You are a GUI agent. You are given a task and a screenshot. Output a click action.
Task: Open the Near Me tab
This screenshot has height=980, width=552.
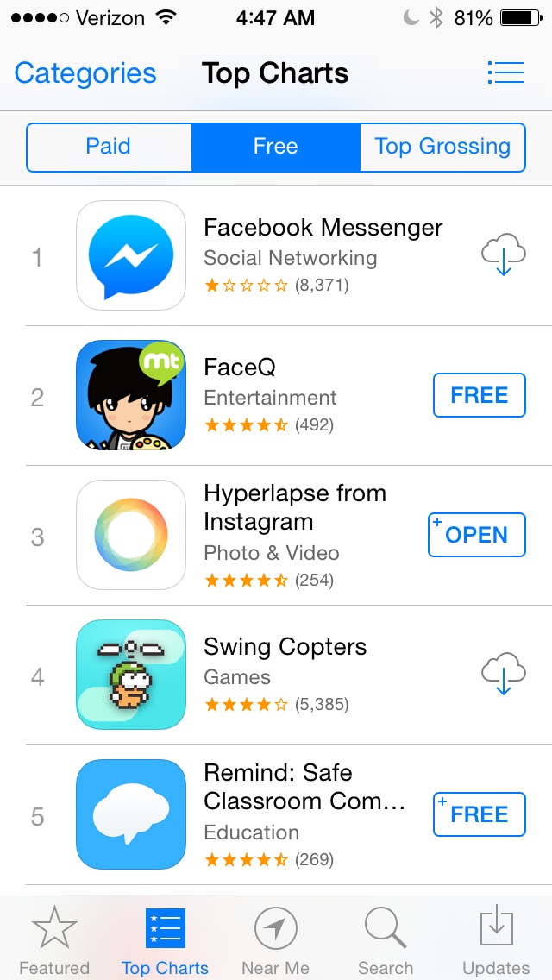(275, 940)
